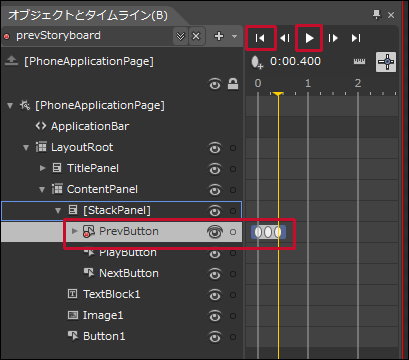The height and width of the screenshot is (360, 409).
Task: Step to previous frame
Action: point(285,38)
